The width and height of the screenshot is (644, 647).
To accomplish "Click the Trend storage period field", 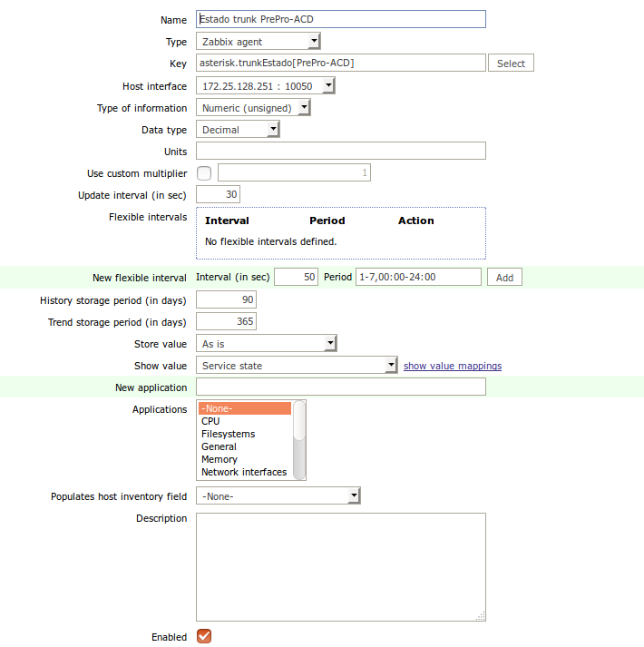I will pos(226,321).
